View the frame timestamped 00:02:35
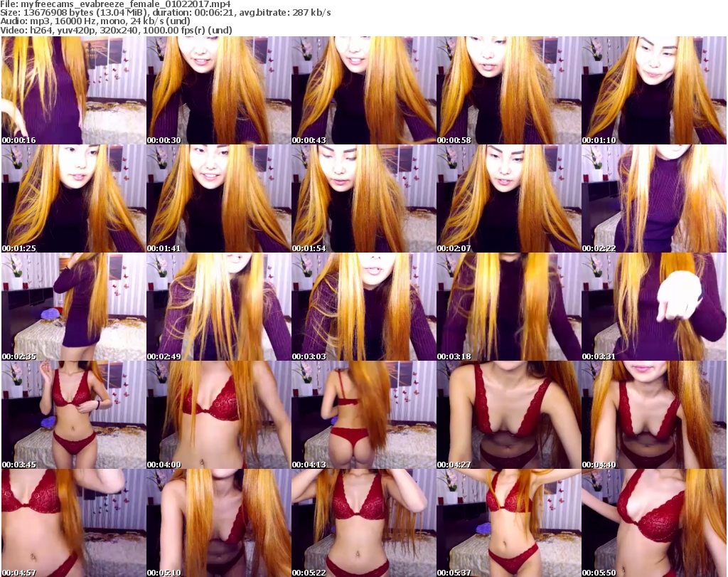Image resolution: width=728 pixels, height=577 pixels. click(x=73, y=307)
